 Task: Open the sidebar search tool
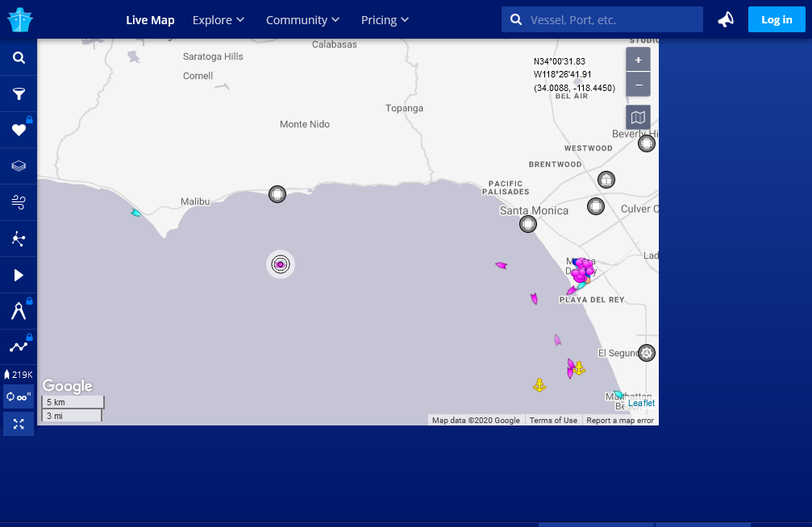[x=19, y=57]
